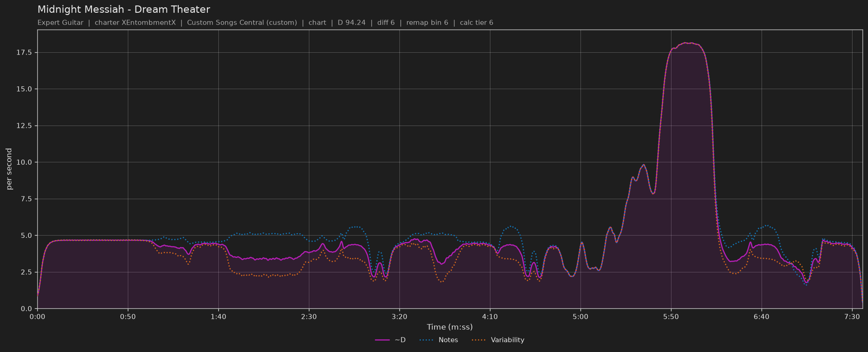Click the 0:50 time tick label

coord(128,317)
